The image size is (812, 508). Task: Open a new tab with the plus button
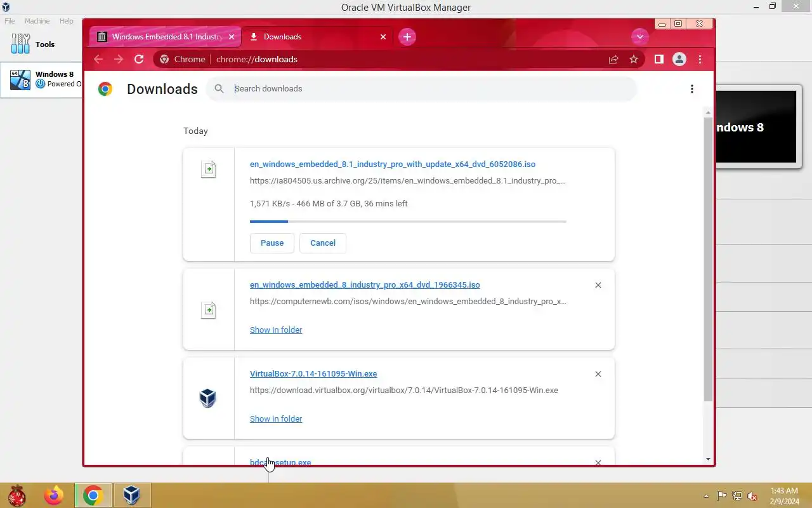(x=407, y=37)
